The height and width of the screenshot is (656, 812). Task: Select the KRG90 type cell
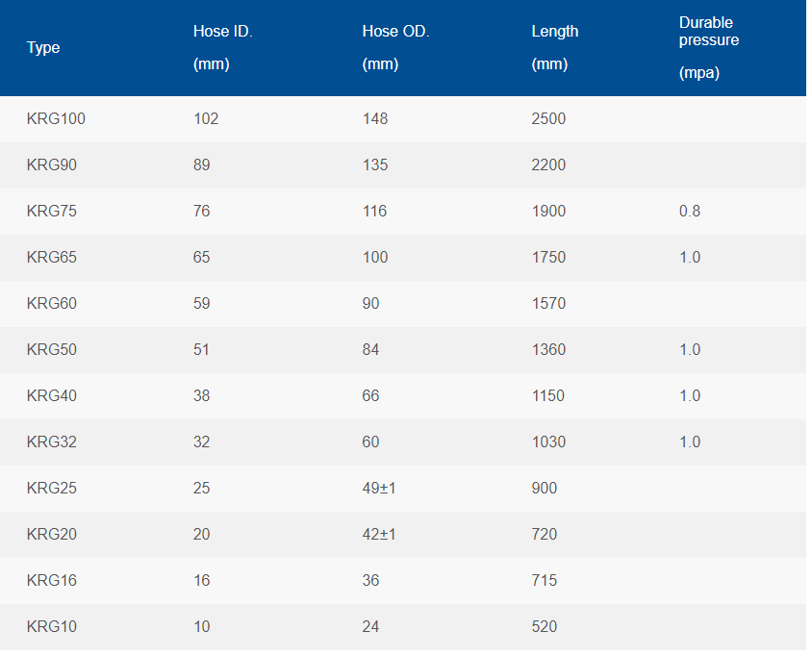coord(52,165)
